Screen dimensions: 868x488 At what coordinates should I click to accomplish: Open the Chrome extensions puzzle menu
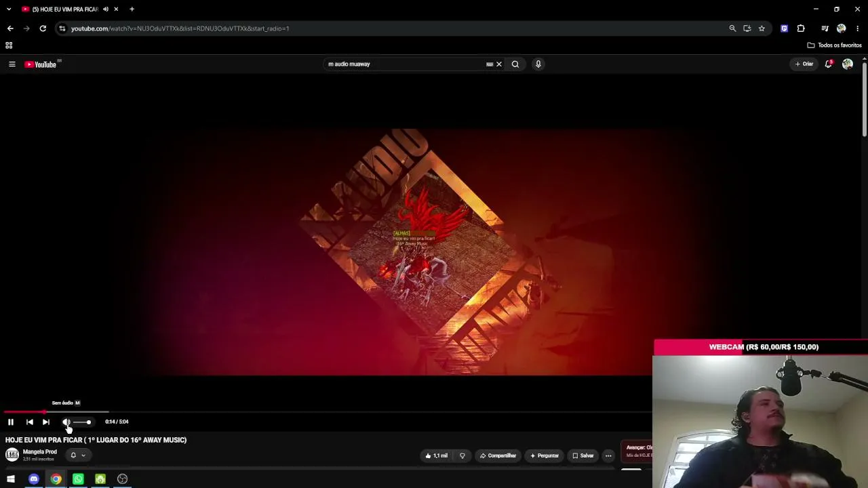(801, 28)
